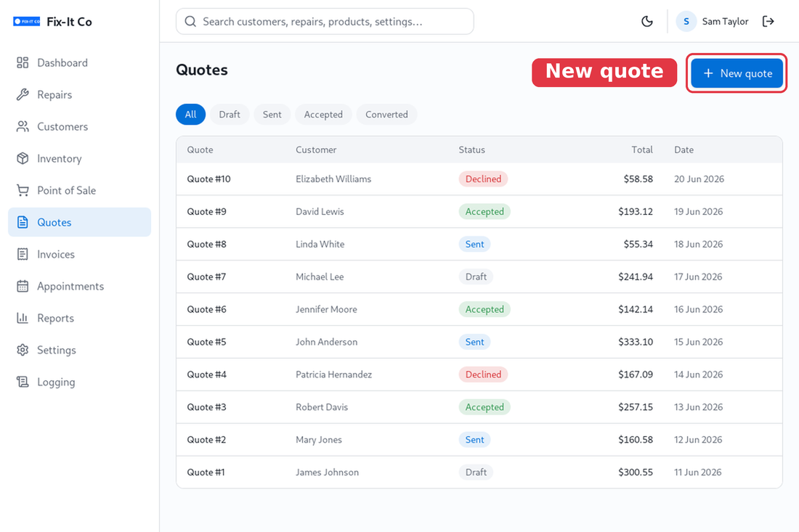Click customer name Robert Davis
This screenshot has width=799, height=532.
tap(322, 407)
